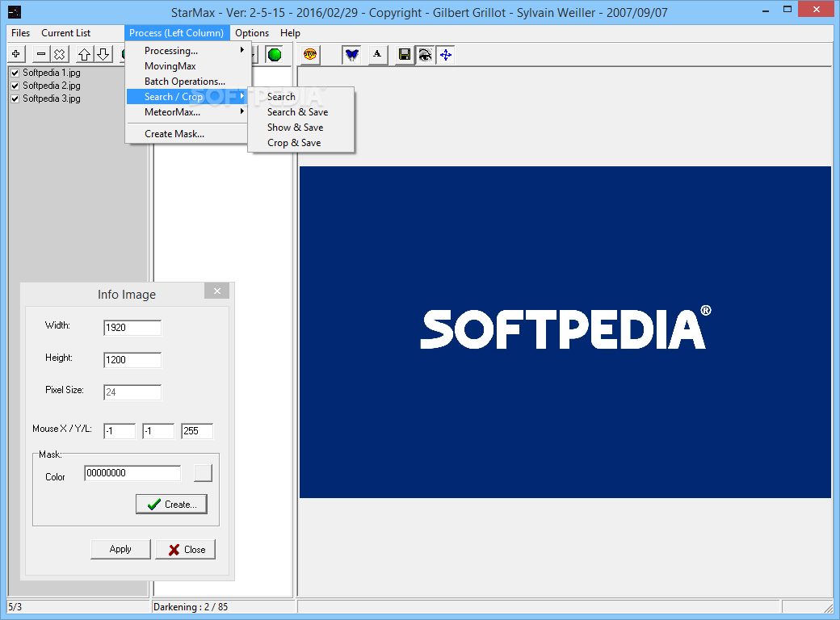Click the floppy disk save icon
This screenshot has height=620, width=840.
405,55
